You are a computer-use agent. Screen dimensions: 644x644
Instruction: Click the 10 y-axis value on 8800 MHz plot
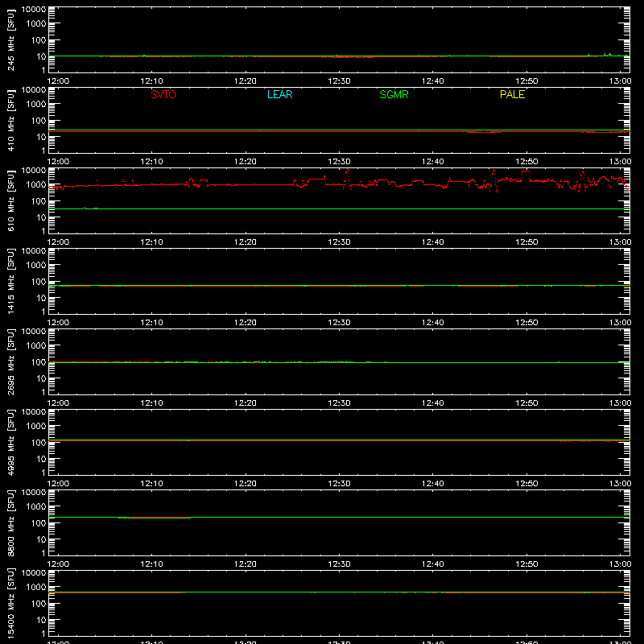click(41, 539)
